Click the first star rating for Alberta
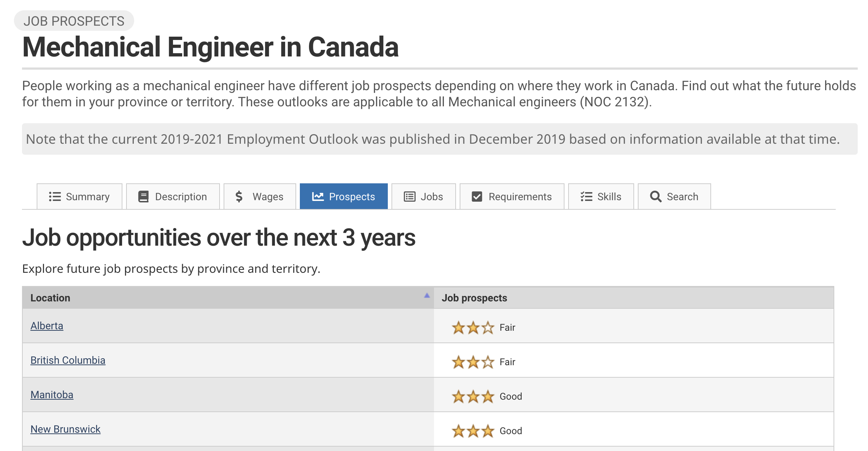 pyautogui.click(x=456, y=327)
